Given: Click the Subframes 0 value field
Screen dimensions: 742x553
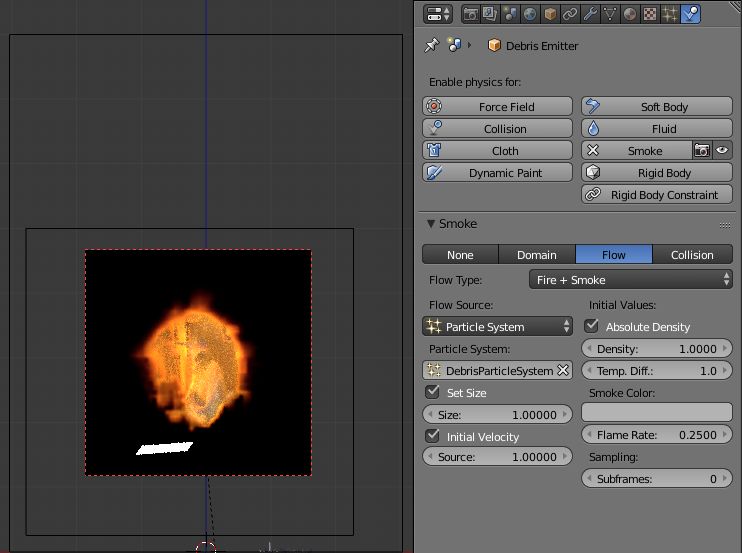Looking at the screenshot, I should pos(657,479).
